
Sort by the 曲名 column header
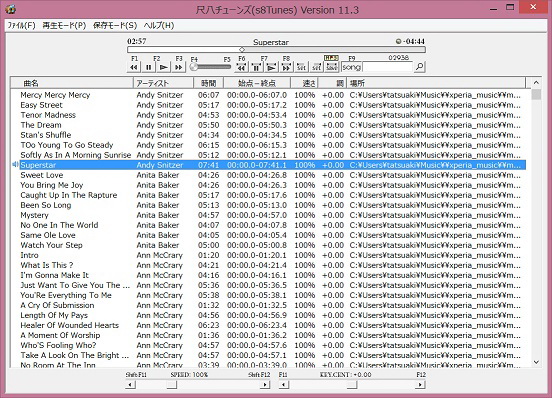(x=72, y=83)
